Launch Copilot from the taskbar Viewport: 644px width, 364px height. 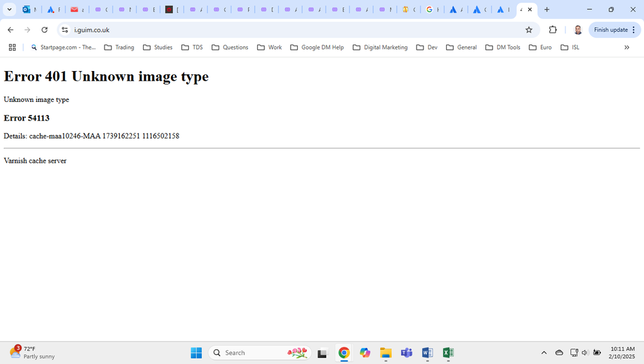click(365, 353)
